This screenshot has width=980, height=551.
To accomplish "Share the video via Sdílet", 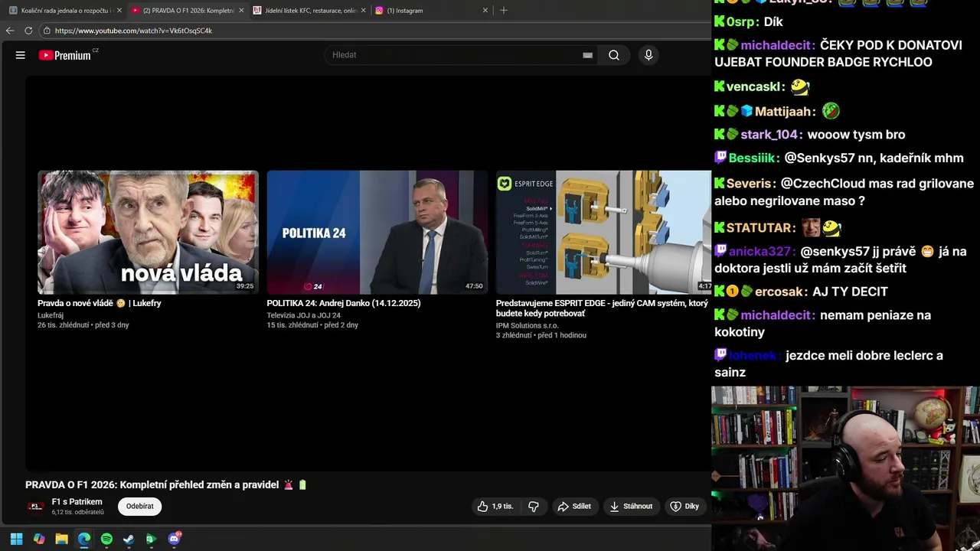I will (x=574, y=506).
